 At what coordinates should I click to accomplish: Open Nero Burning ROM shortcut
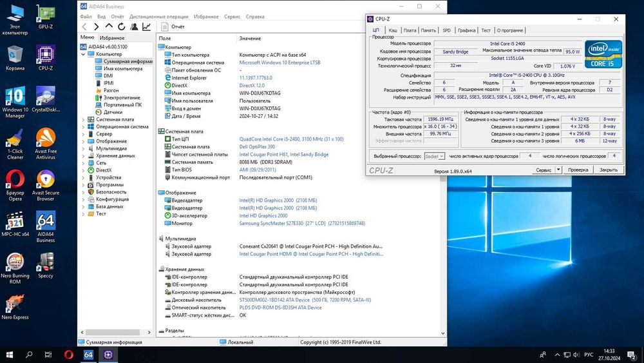coord(15,268)
